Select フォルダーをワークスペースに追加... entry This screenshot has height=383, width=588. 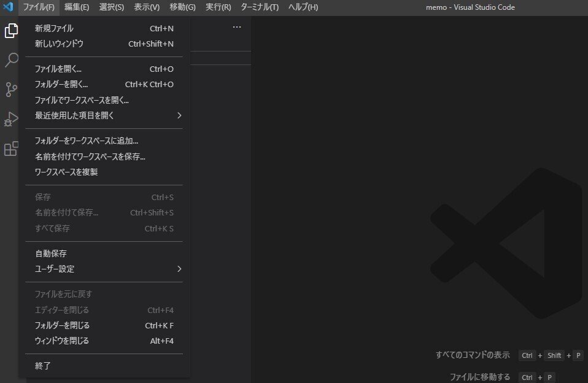coord(104,141)
